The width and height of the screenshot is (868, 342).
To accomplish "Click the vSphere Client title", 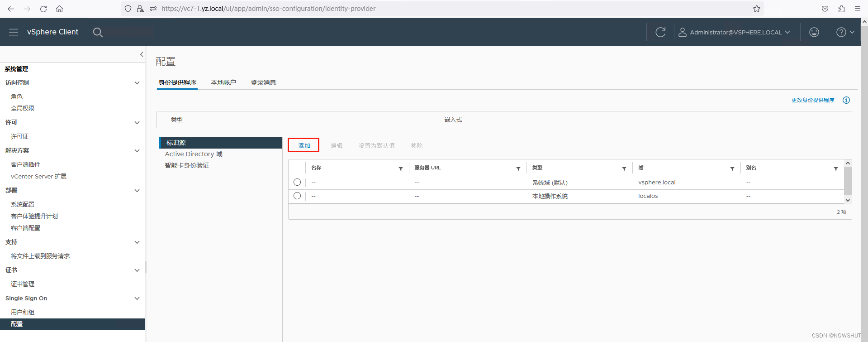I will (x=52, y=32).
